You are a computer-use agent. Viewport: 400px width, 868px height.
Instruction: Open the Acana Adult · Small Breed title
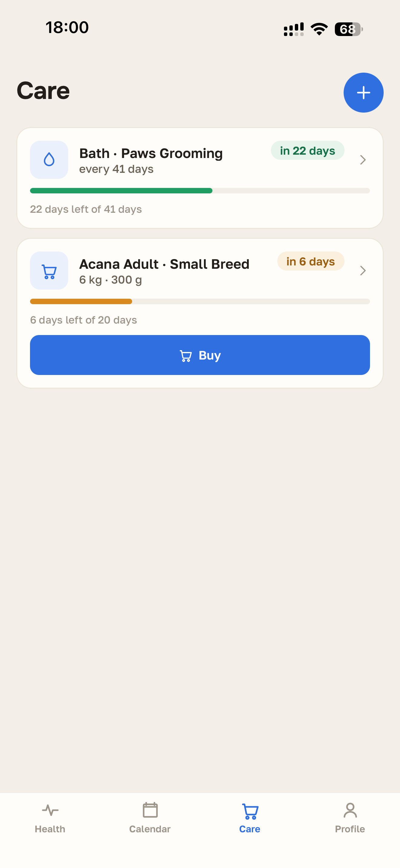pyautogui.click(x=164, y=264)
